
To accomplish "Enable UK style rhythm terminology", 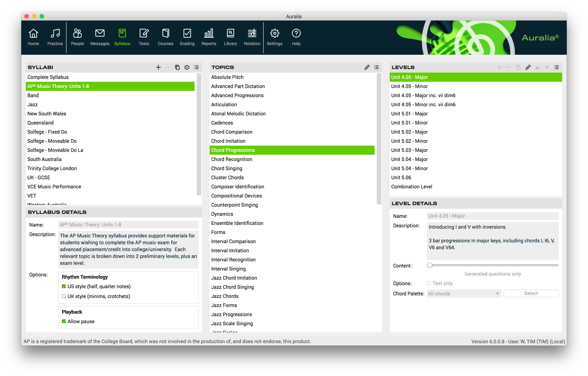I will (64, 296).
